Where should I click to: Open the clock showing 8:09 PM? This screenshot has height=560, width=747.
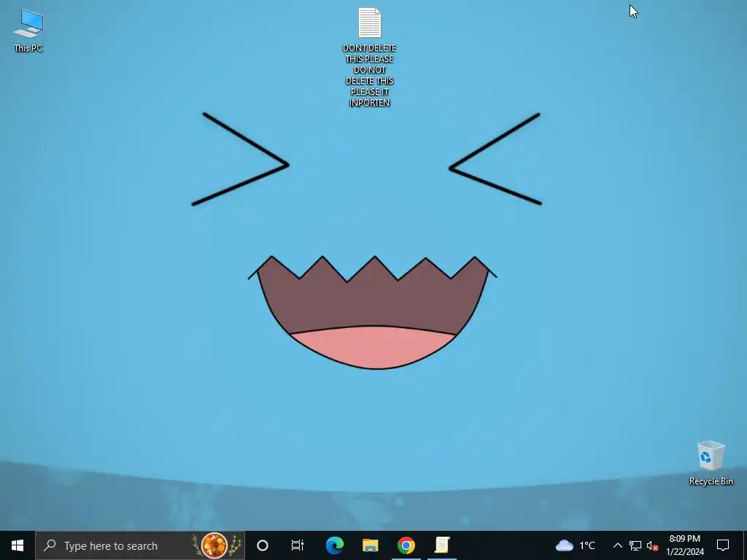tap(684, 545)
